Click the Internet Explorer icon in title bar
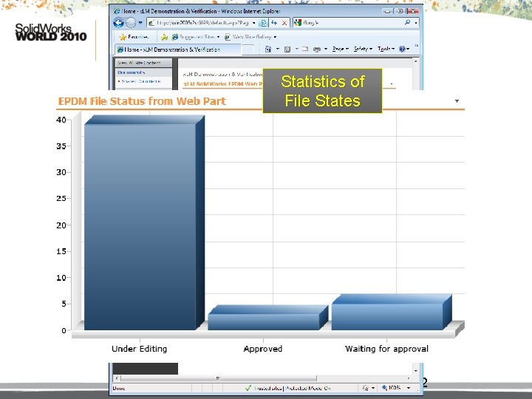Screen dimensions: 532x399 click(117, 11)
